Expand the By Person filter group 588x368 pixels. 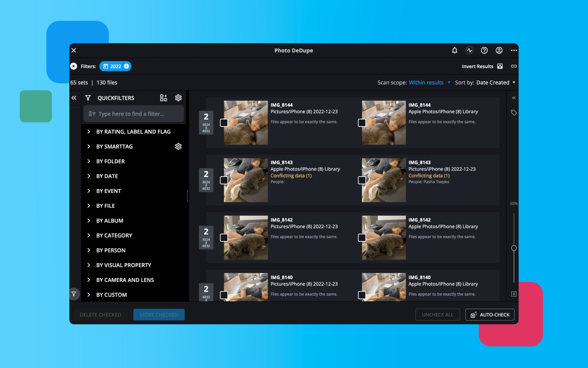[89, 250]
